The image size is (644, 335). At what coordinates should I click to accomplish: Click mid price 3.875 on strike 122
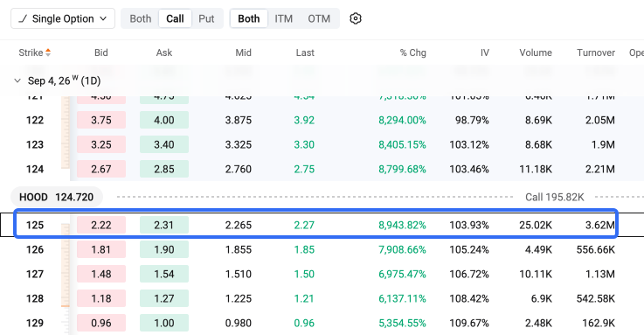coord(239,120)
